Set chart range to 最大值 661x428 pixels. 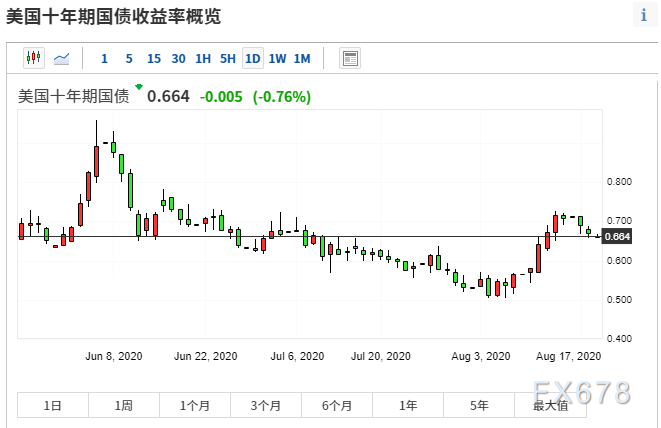point(550,405)
